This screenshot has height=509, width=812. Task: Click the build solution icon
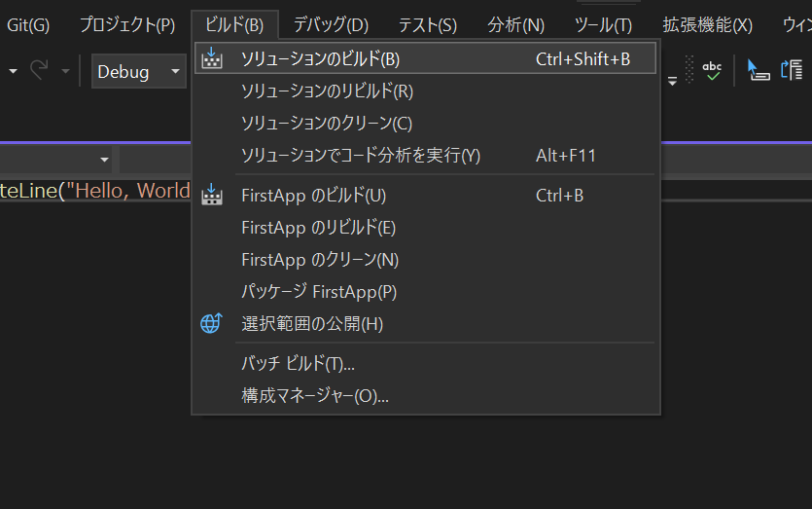[212, 58]
